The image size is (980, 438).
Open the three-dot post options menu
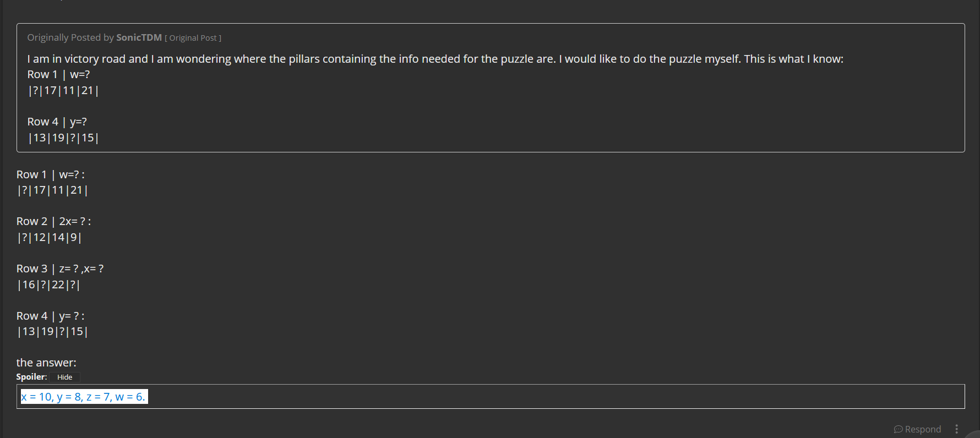956,429
